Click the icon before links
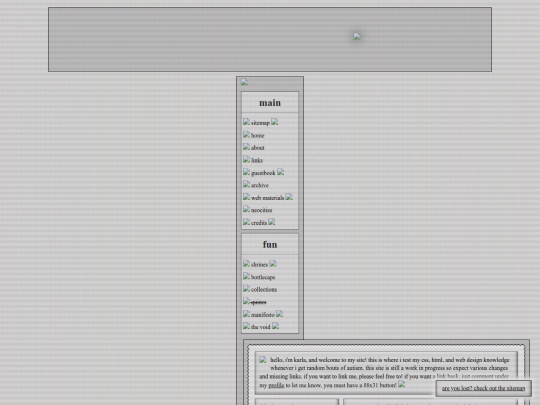Viewport: 540px width, 405px height. pyautogui.click(x=246, y=159)
